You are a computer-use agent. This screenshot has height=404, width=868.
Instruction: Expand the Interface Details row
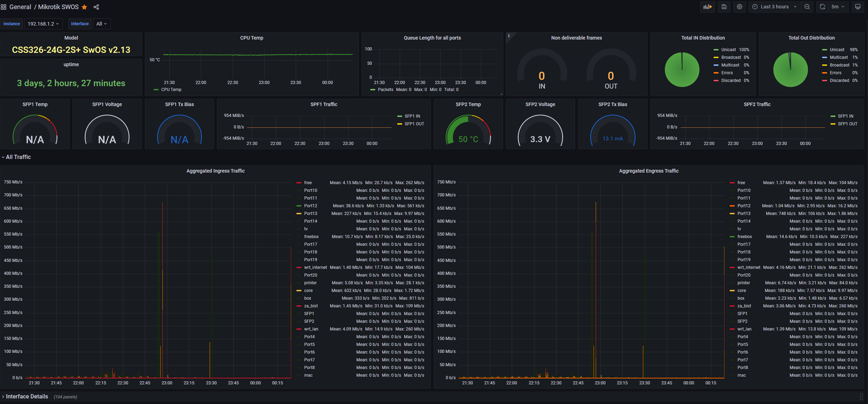27,396
